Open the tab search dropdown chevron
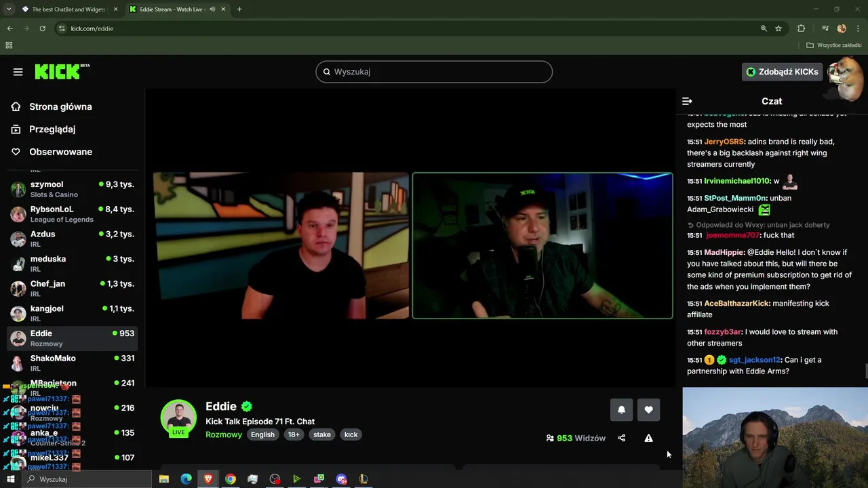Image resolution: width=868 pixels, height=488 pixels. point(9,9)
